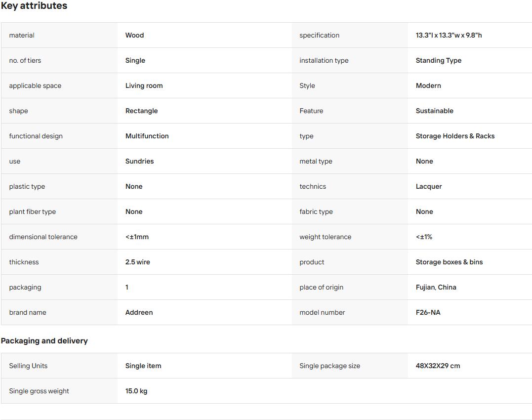Select the Addreen brand name value
Image resolution: width=532 pixels, height=420 pixels.
pos(139,312)
